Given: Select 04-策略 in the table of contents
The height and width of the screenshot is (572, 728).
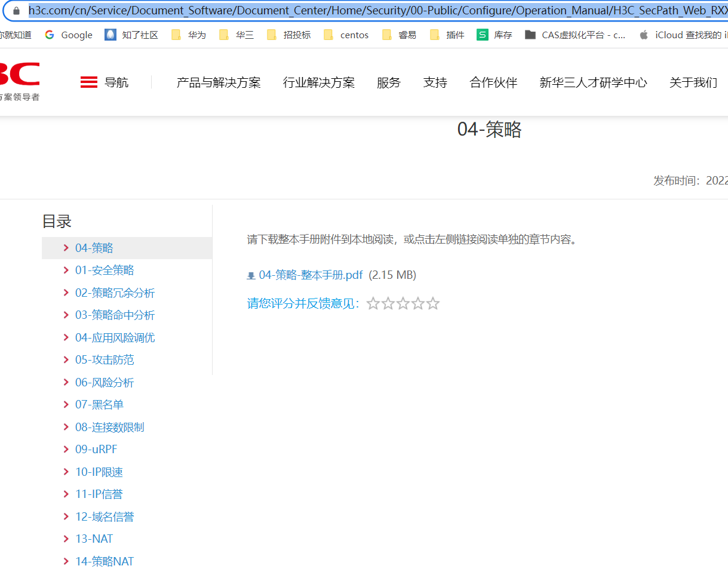Looking at the screenshot, I should tap(94, 248).
